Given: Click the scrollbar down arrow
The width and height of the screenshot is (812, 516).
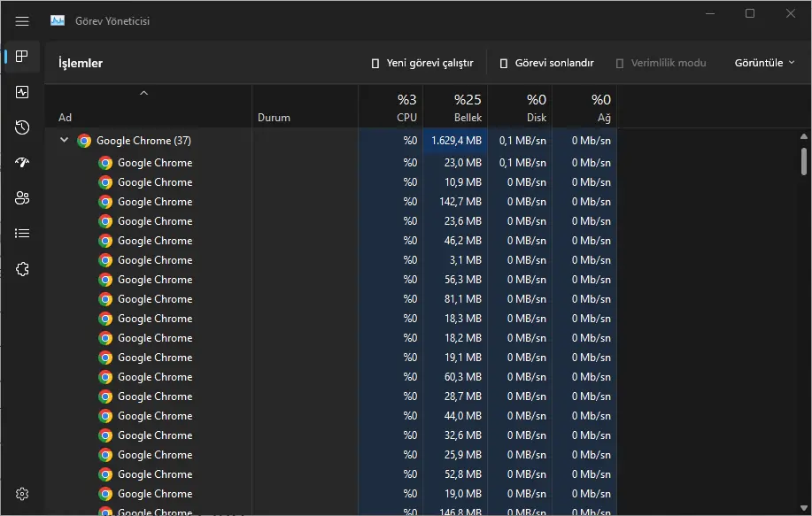Looking at the screenshot, I should click(804, 505).
